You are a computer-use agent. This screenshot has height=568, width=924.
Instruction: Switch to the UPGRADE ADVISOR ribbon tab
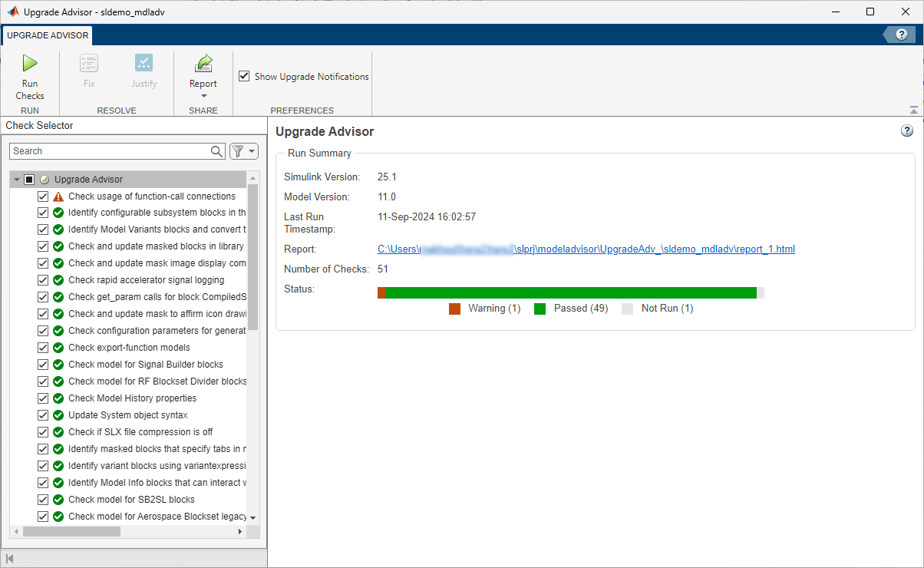47,35
